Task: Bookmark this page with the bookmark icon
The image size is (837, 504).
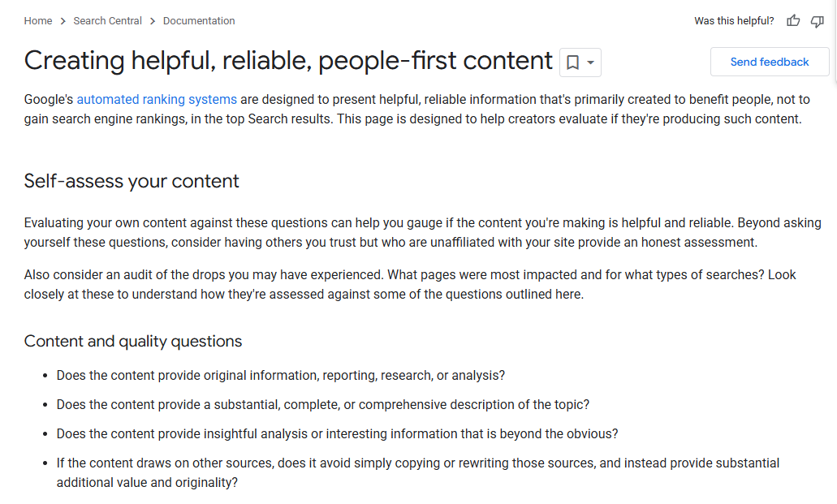Action: (x=573, y=62)
